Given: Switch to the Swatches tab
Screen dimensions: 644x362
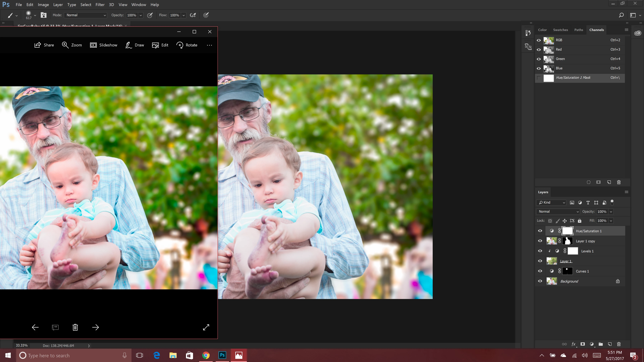Looking at the screenshot, I should tap(560, 30).
